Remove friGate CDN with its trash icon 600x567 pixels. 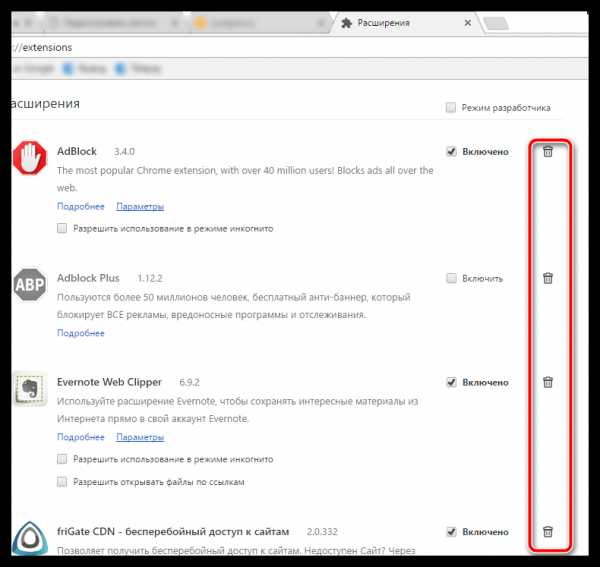point(548,531)
